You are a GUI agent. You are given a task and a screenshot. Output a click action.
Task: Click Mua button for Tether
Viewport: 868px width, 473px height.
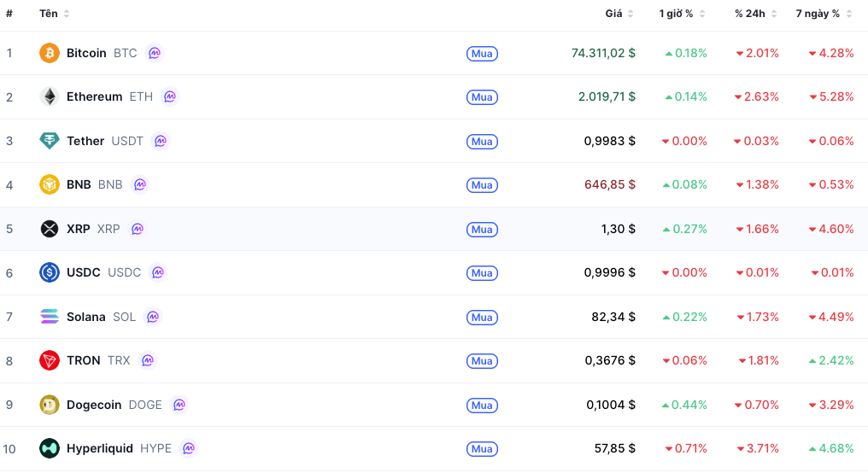tap(482, 142)
